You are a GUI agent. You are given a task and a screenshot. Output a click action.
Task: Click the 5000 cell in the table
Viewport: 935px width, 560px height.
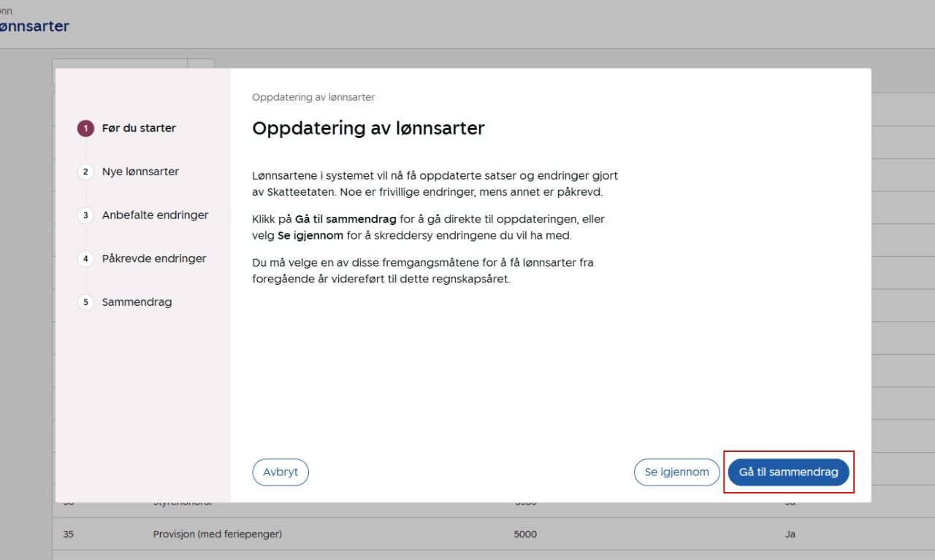[525, 534]
